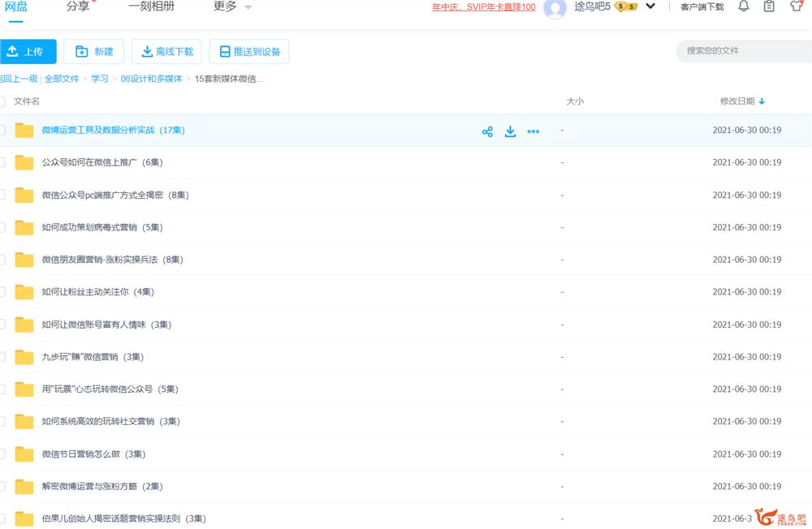812x529 pixels.
Task: Go to 06设计和多媒体 in the breadcrumb
Action: pos(151,79)
